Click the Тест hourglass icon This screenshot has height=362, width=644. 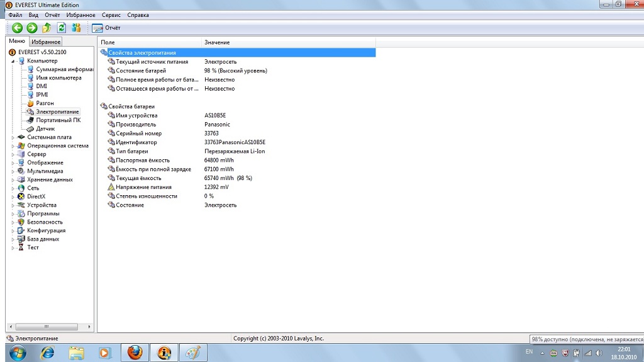tap(21, 247)
